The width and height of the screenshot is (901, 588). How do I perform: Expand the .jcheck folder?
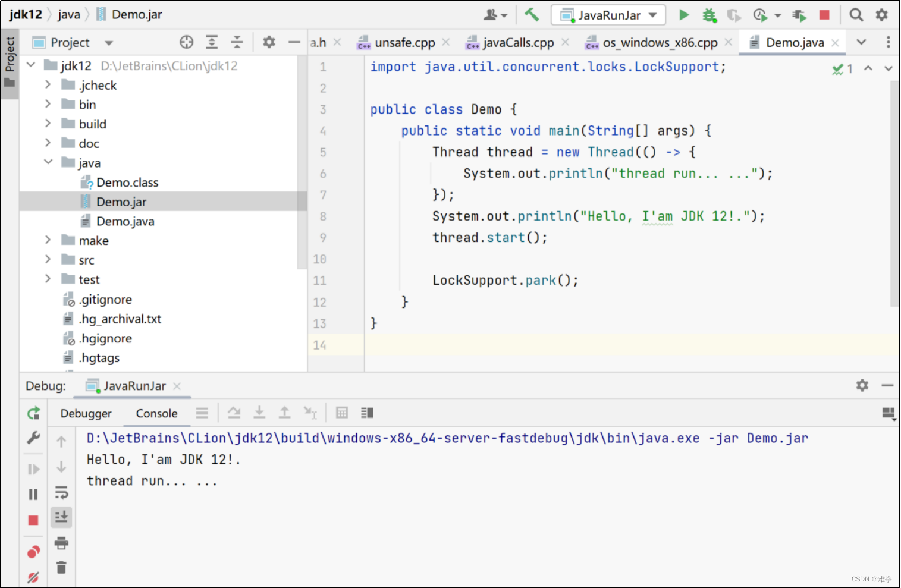pyautogui.click(x=48, y=84)
